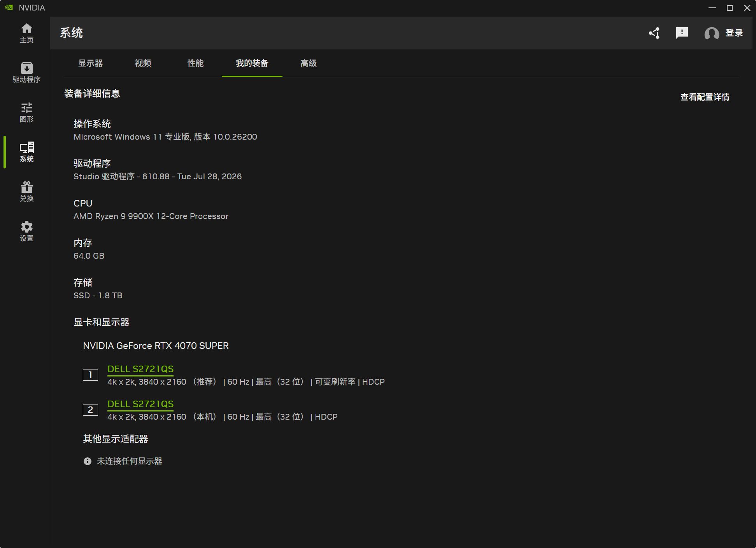
Task: Minimize the NVIDIA window
Action: (712, 8)
